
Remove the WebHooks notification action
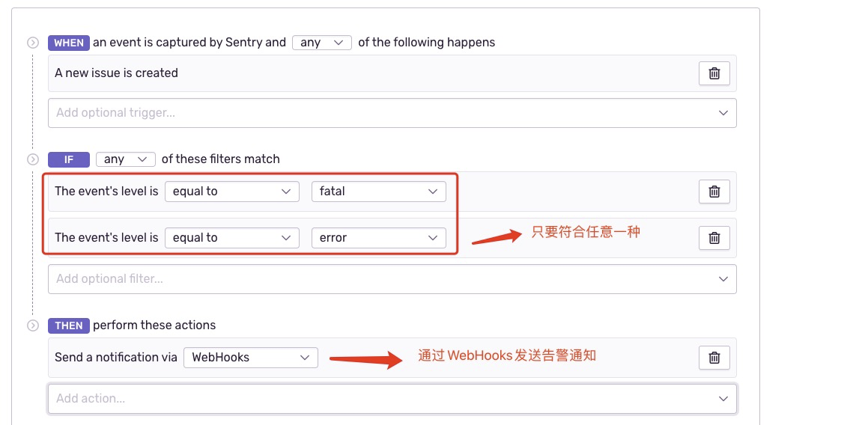click(714, 358)
